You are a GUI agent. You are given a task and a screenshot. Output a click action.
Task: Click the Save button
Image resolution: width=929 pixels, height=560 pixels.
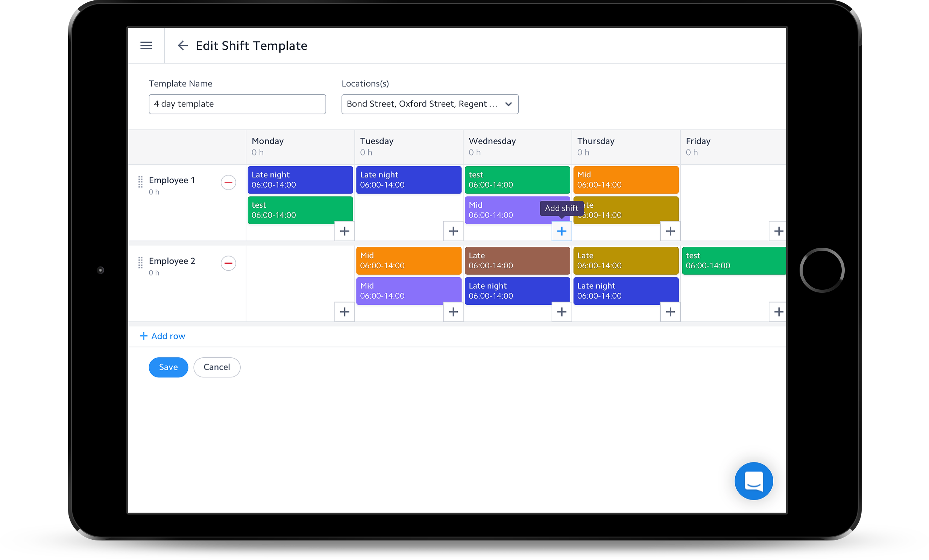(x=168, y=367)
